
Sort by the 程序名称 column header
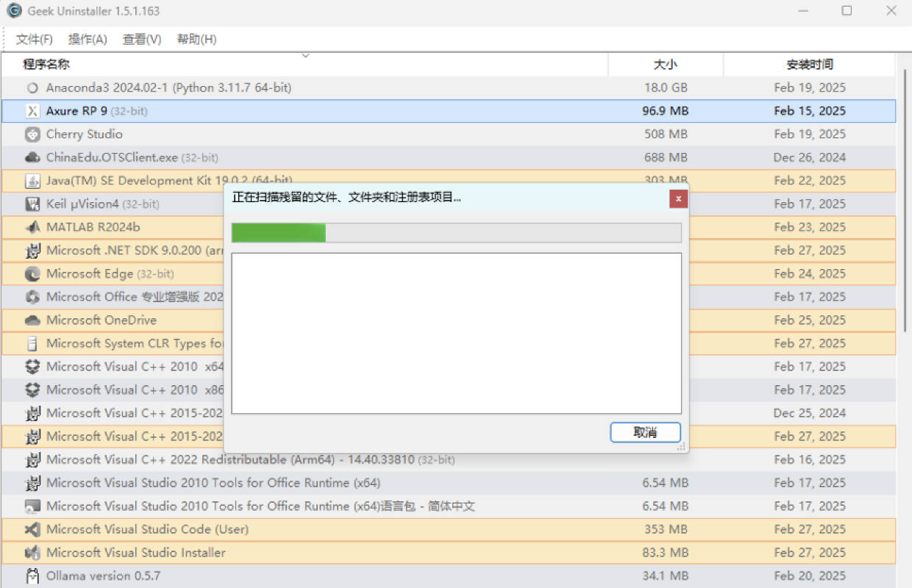point(304,65)
